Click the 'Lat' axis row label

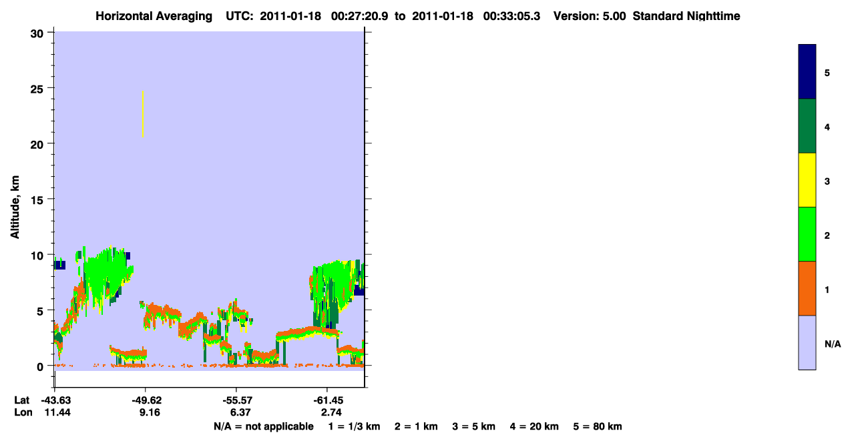click(21, 400)
